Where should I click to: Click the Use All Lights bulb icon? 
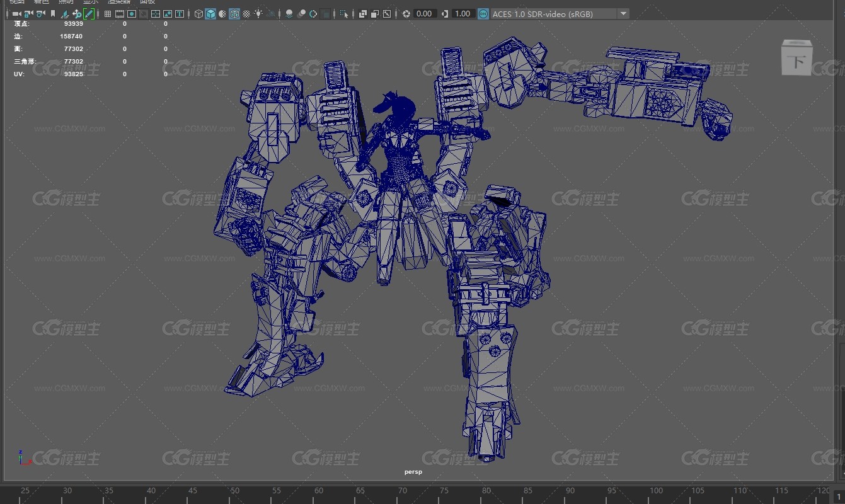[x=258, y=14]
